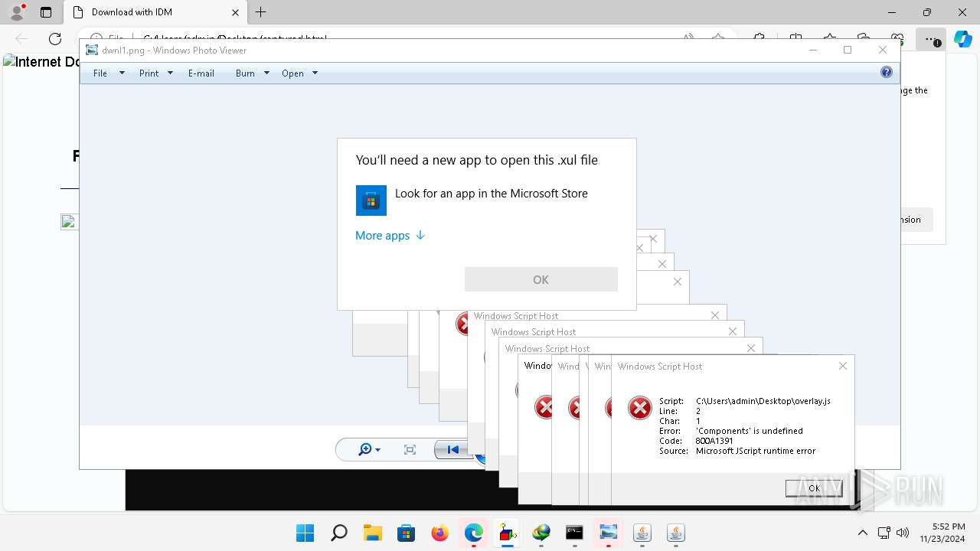The width and height of the screenshot is (980, 551).
Task: Refresh the Edge browser page
Action: (x=55, y=38)
